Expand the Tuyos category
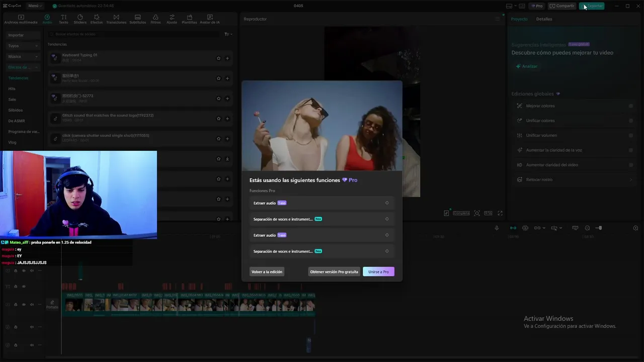 pos(23,46)
